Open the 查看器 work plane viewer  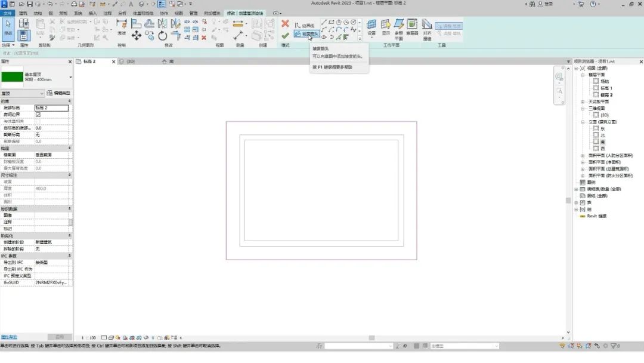click(x=412, y=26)
